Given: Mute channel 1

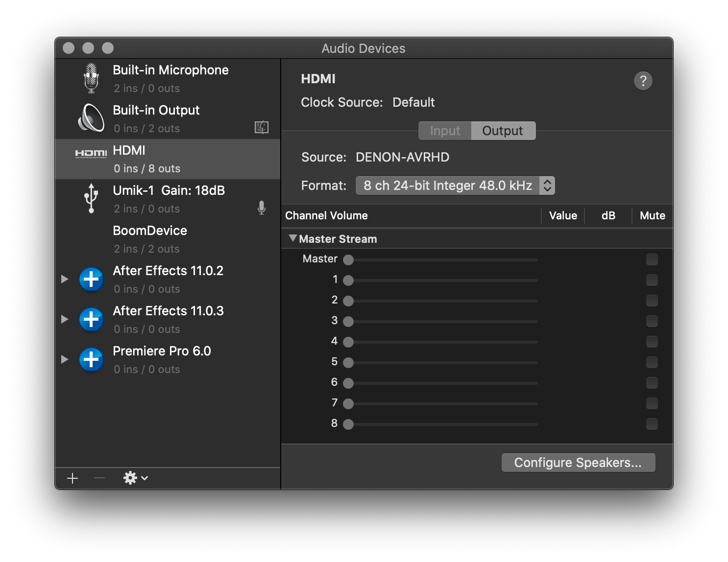Looking at the screenshot, I should [x=652, y=280].
